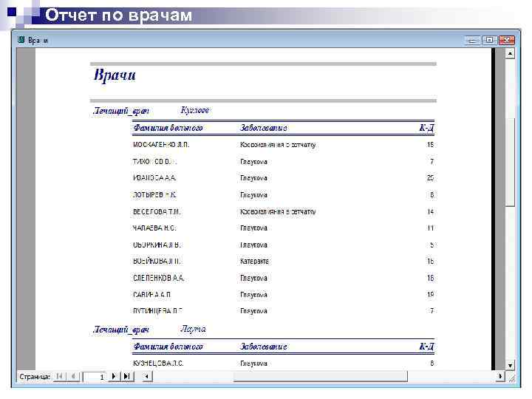Go to first page navigation button
This screenshot has height=399, width=532.
coord(60,376)
